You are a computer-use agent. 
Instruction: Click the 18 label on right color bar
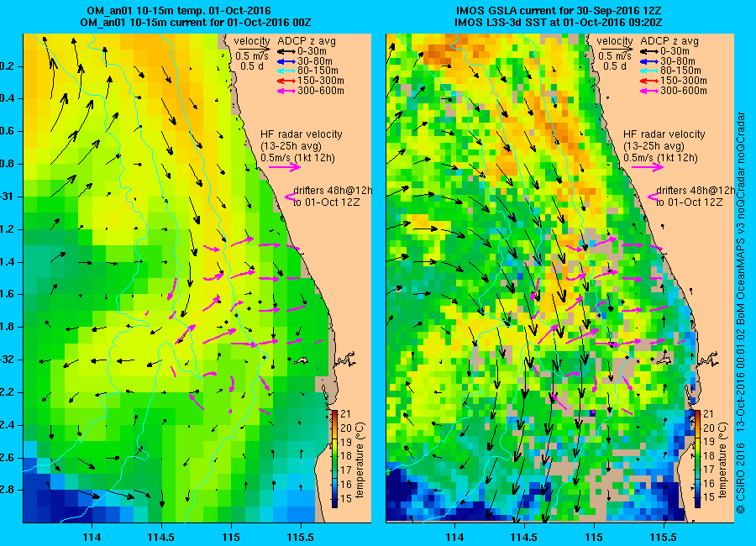[709, 456]
